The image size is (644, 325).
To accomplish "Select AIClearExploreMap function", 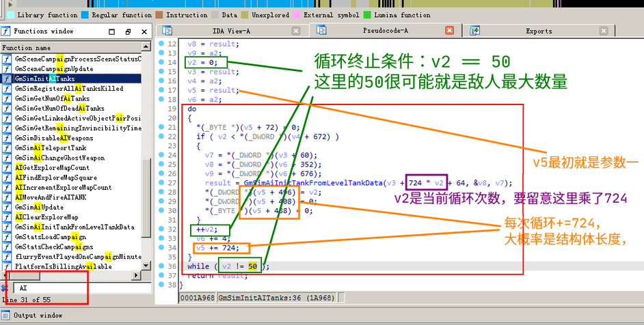I will tap(46, 217).
